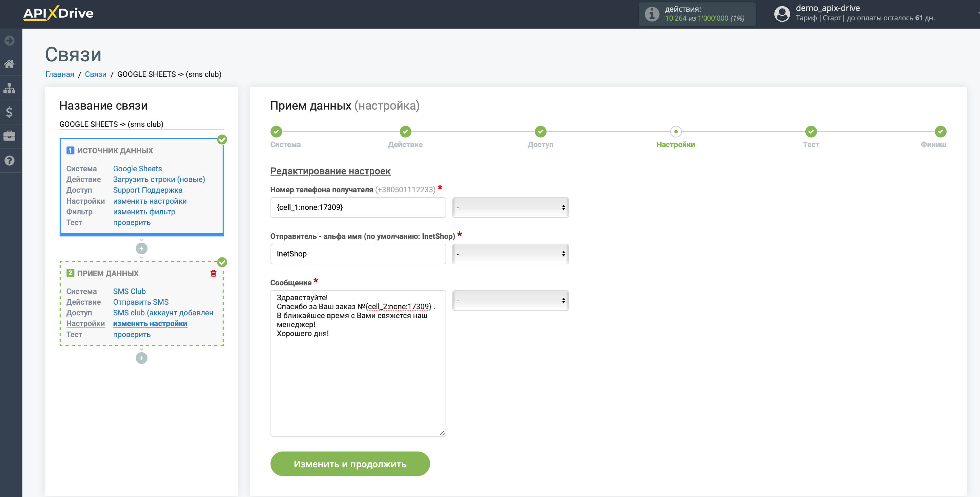Click source изменить настройки link
Viewport: 980px width, 497px height.
150,201
